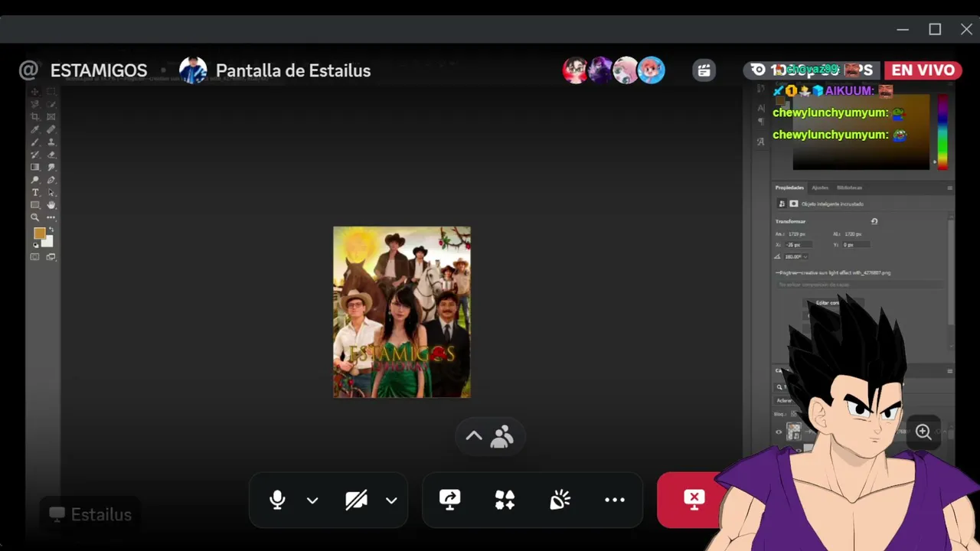This screenshot has height=551, width=980.
Task: Toggle the microphone mute button
Action: coord(277,500)
